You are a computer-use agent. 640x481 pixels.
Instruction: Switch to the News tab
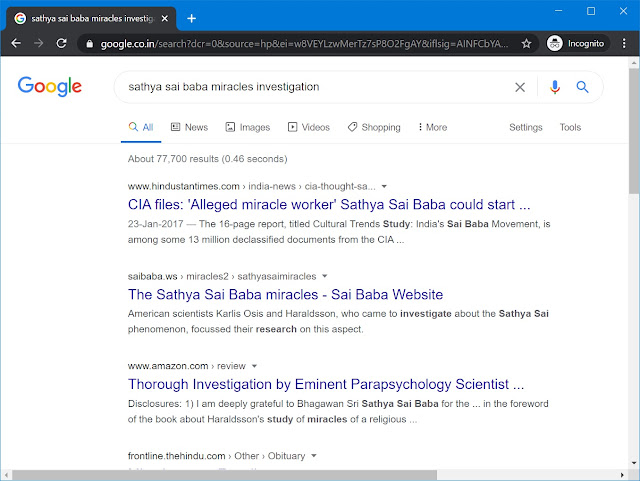(189, 127)
